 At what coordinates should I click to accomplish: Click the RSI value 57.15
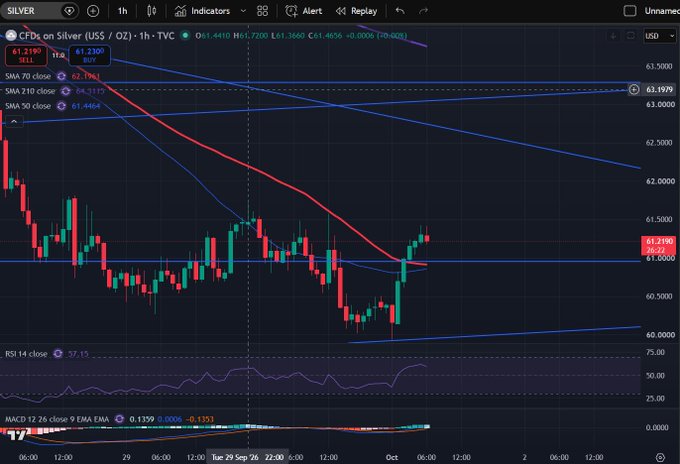[x=78, y=354]
